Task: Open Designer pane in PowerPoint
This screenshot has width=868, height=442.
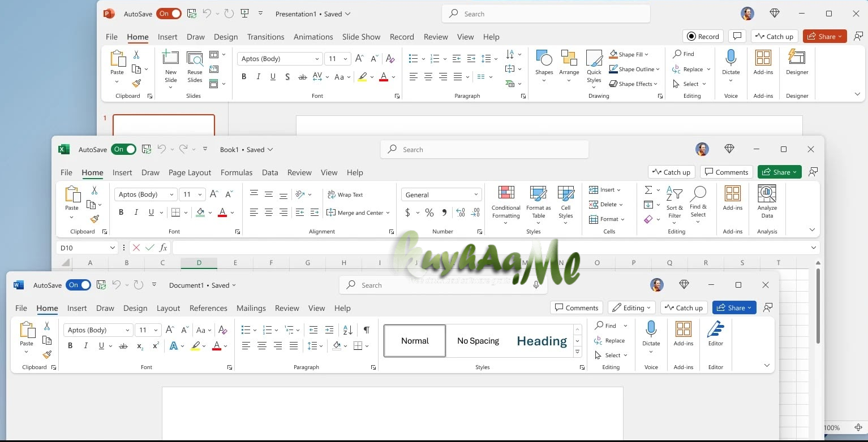Action: [x=797, y=62]
